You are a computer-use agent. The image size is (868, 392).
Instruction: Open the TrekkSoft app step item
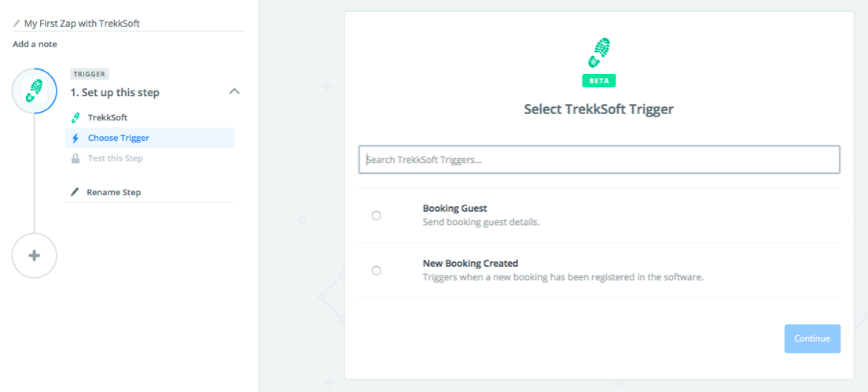[x=107, y=117]
